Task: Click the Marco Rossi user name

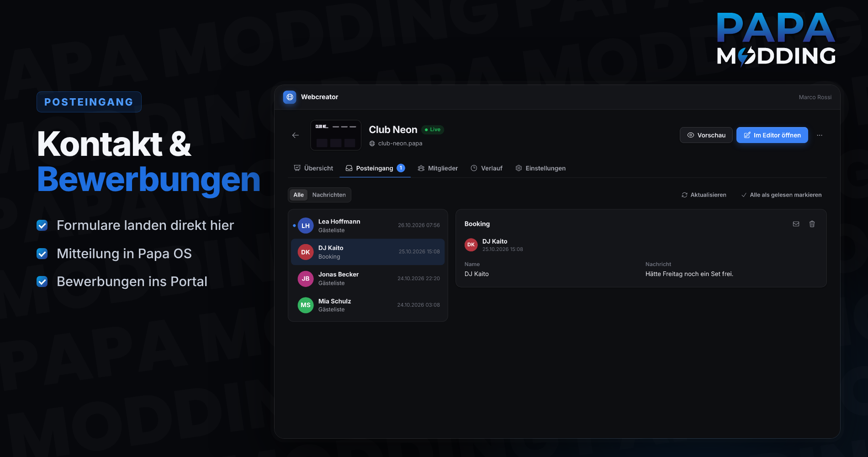Action: (x=815, y=97)
